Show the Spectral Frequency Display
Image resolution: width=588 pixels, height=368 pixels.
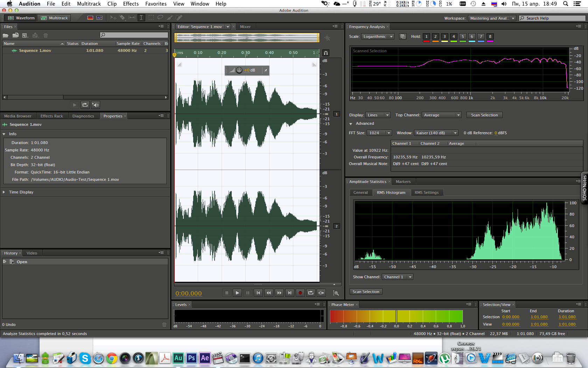click(x=90, y=18)
